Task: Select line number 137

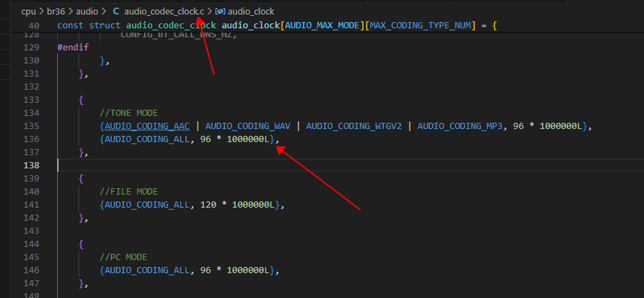Action: 31,152
